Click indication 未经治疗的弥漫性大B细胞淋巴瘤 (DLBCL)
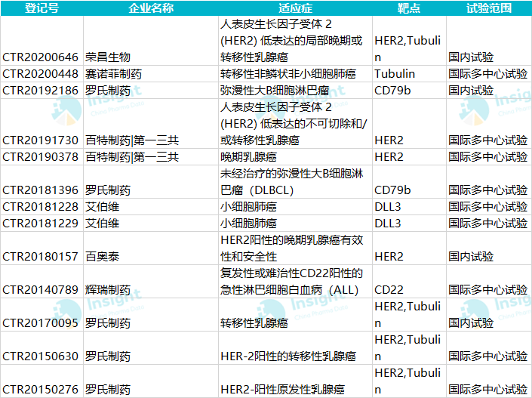Viewport: 532px width, 398px height. (x=292, y=182)
